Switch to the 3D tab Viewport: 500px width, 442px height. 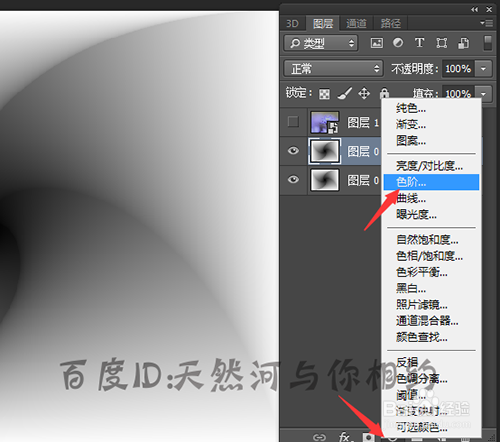pos(292,23)
